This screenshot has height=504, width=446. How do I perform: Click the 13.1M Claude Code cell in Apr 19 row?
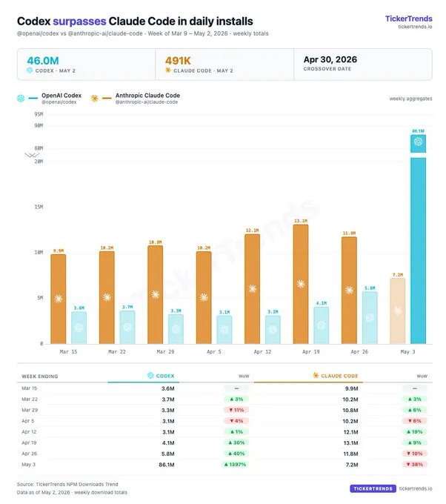350,443
